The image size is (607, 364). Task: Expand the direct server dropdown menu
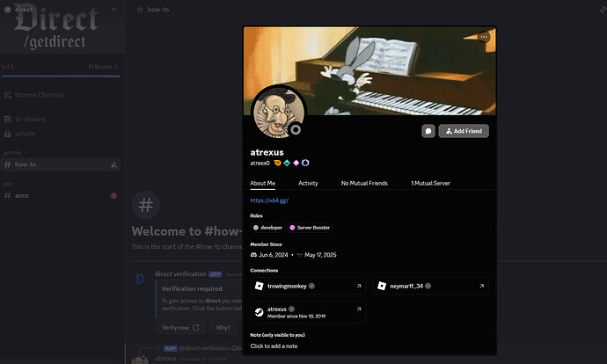coord(114,8)
